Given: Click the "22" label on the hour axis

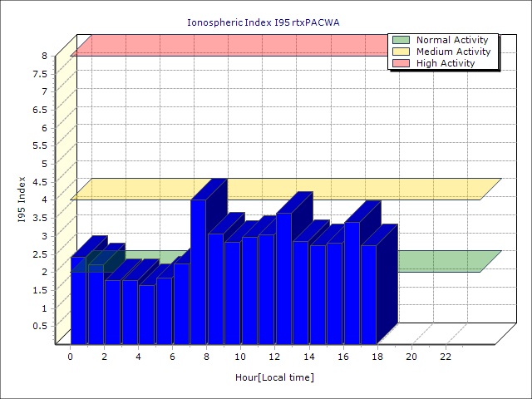Looking at the screenshot, I should tap(446, 357).
